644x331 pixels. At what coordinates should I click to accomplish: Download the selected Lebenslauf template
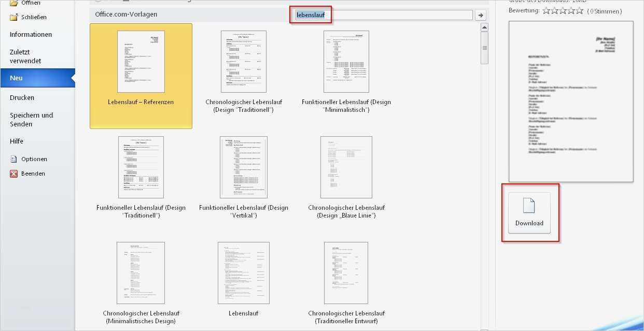528,212
